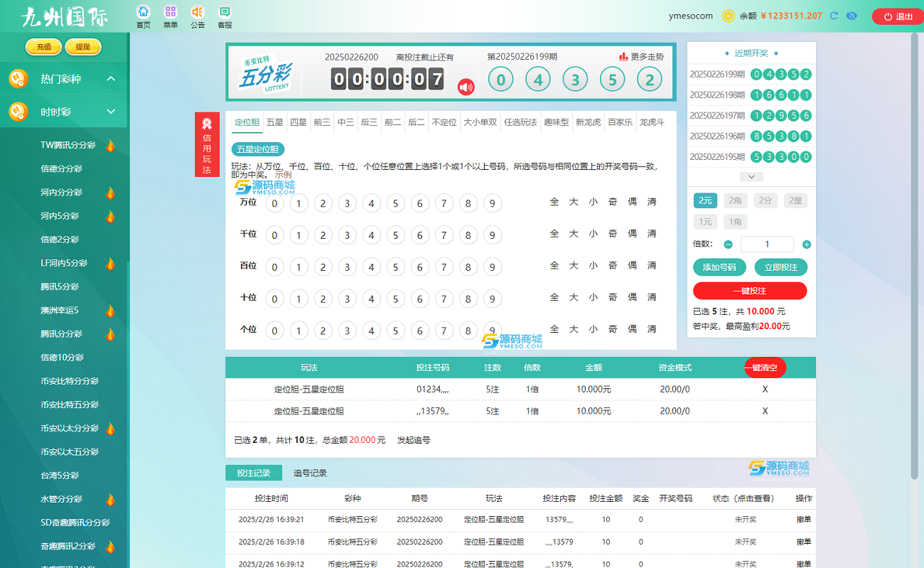Viewport: 924px width, 568px height.
Task: Click the 发起追号 link
Action: pyautogui.click(x=414, y=440)
